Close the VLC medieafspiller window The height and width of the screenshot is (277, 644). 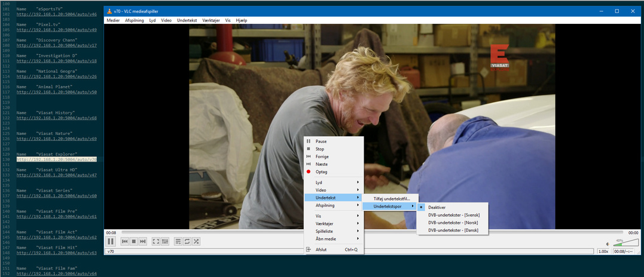(x=633, y=11)
